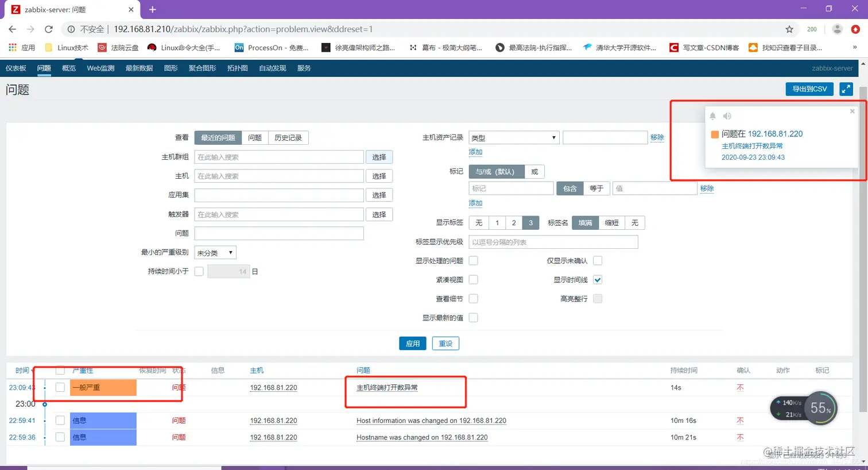Open 清华大学开源软件 bookmark
This screenshot has height=470, width=868.
[x=619, y=48]
